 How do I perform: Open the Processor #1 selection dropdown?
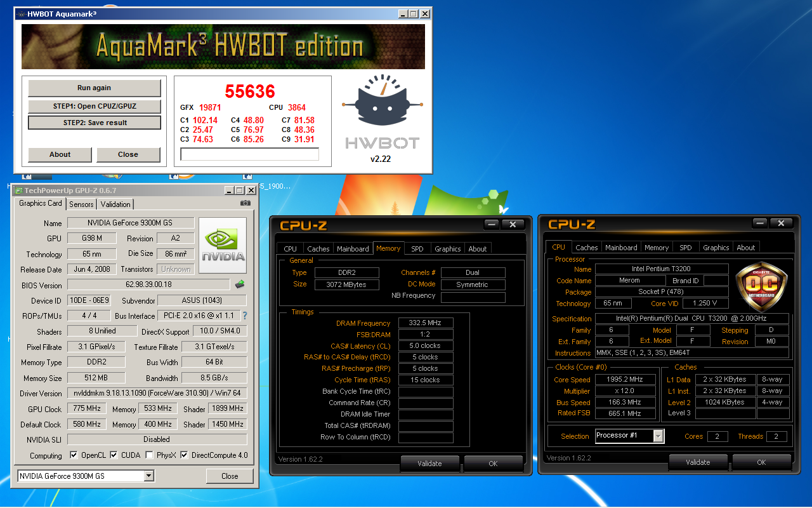coord(658,436)
